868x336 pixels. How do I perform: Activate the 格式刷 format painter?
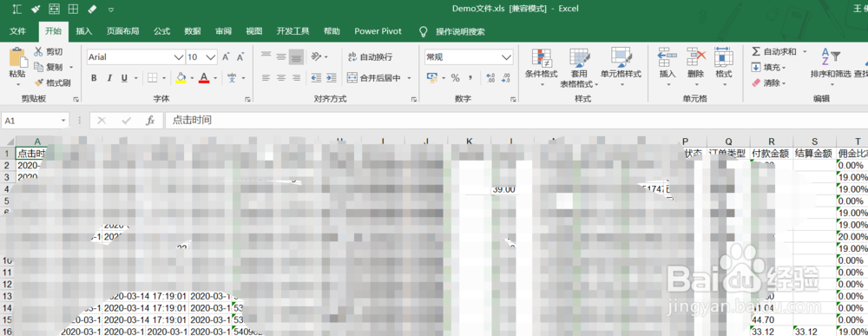[52, 82]
